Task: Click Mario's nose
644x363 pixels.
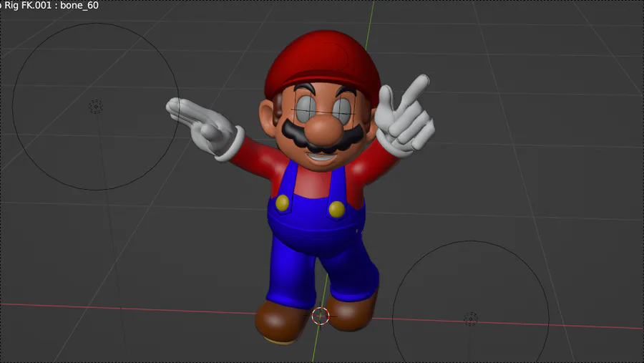Action: (x=324, y=129)
